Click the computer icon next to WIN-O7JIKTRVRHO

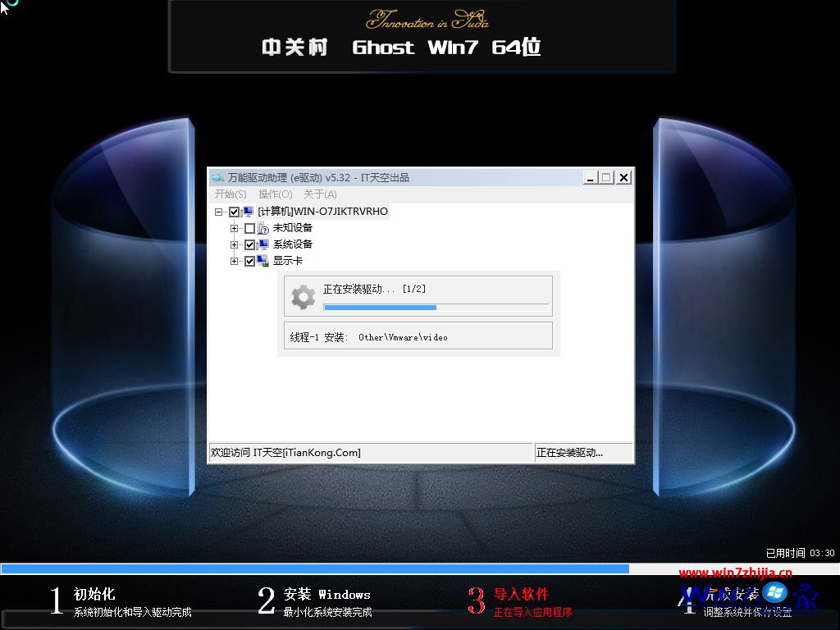248,212
